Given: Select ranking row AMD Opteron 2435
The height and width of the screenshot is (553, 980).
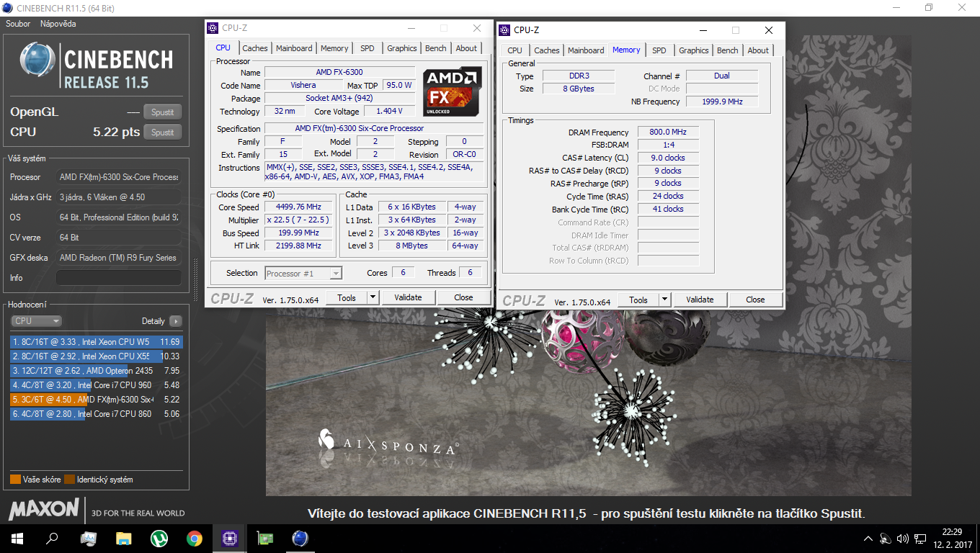Looking at the screenshot, I should 97,371.
